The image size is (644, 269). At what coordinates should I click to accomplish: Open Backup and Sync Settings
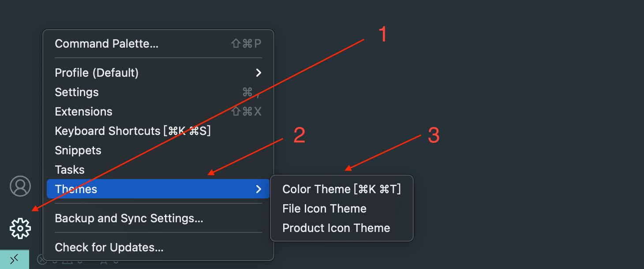click(x=129, y=218)
